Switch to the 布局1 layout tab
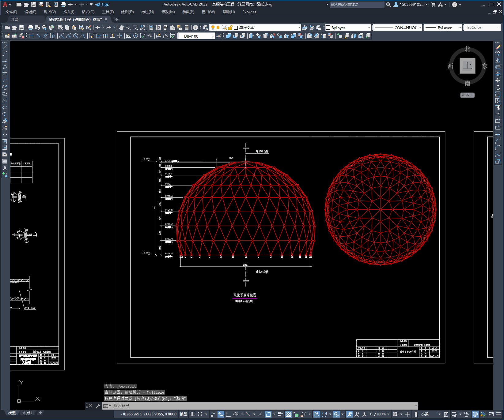This screenshot has height=420, width=504. pos(27,413)
